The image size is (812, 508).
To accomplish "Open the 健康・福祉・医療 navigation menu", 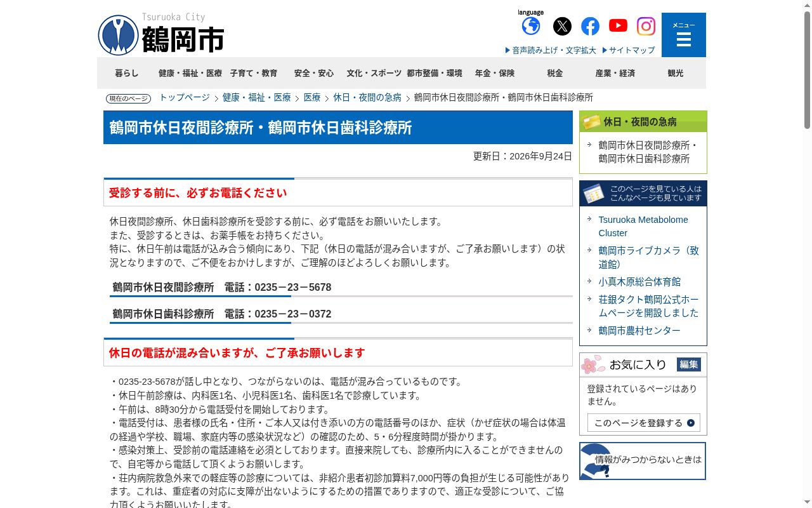I will [190, 73].
